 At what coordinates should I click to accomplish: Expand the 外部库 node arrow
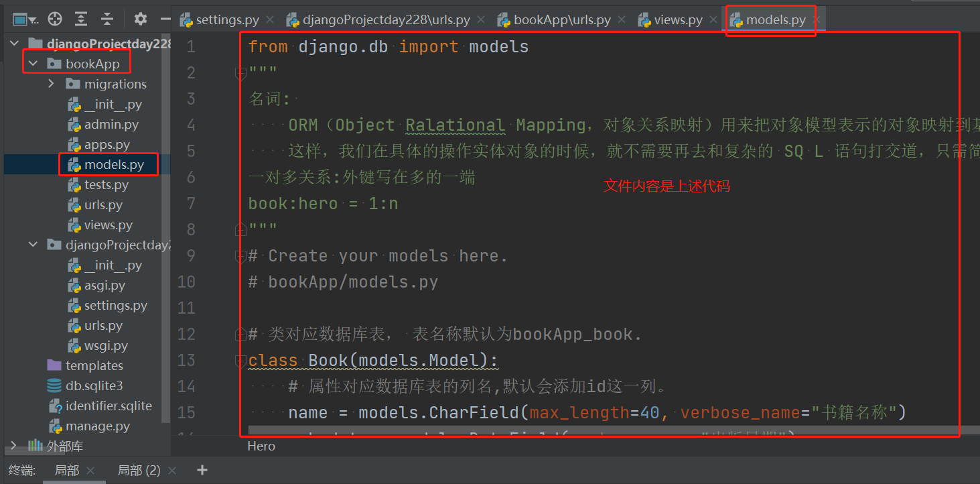coord(15,446)
